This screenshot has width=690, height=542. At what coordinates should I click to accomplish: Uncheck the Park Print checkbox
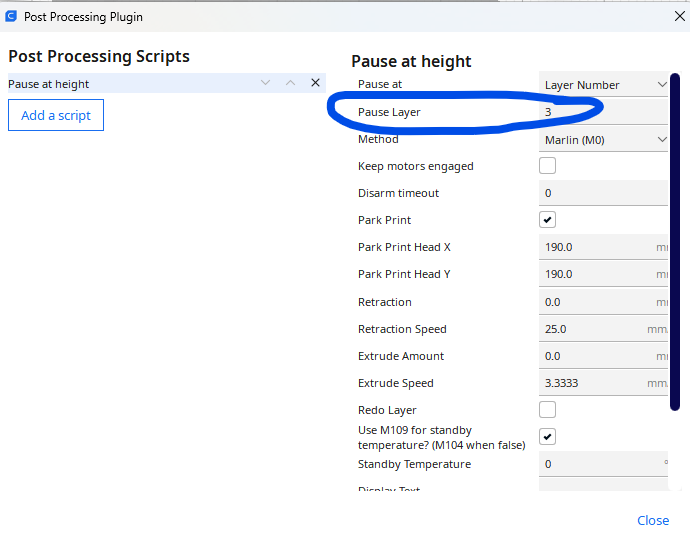(547, 220)
